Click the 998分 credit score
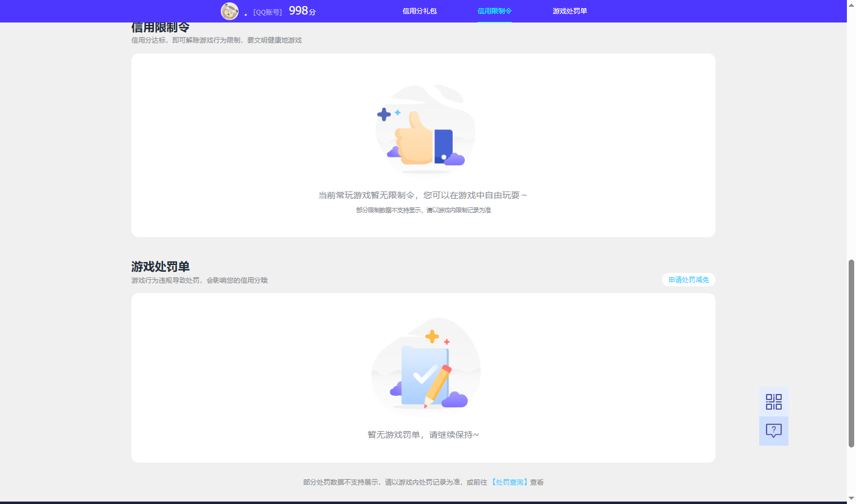 point(302,11)
